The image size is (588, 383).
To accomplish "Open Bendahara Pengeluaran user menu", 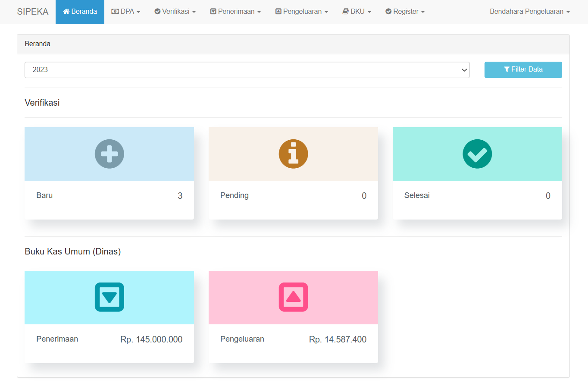I will click(529, 12).
